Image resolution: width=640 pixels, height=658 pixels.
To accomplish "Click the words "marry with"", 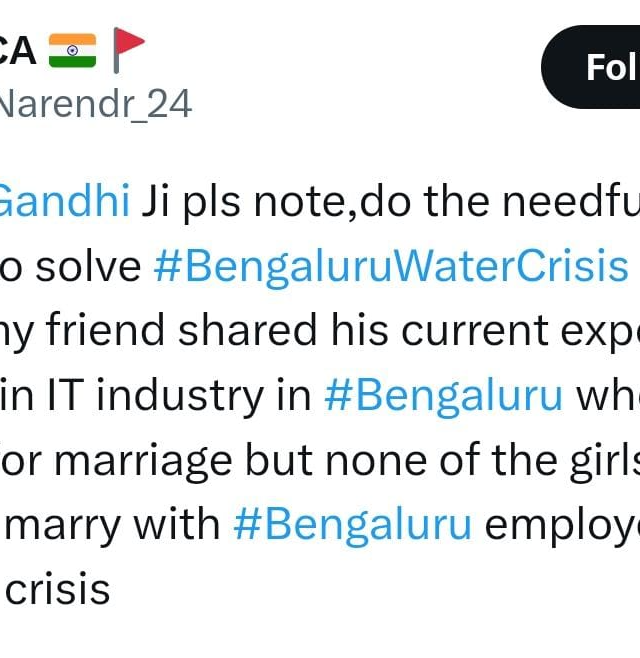I will [112, 524].
